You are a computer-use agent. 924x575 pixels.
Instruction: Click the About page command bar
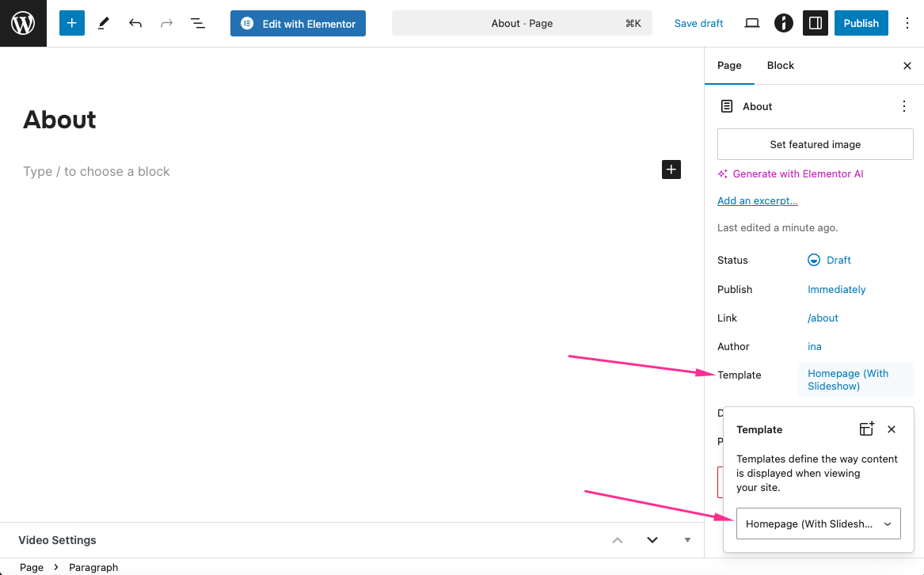coord(522,24)
